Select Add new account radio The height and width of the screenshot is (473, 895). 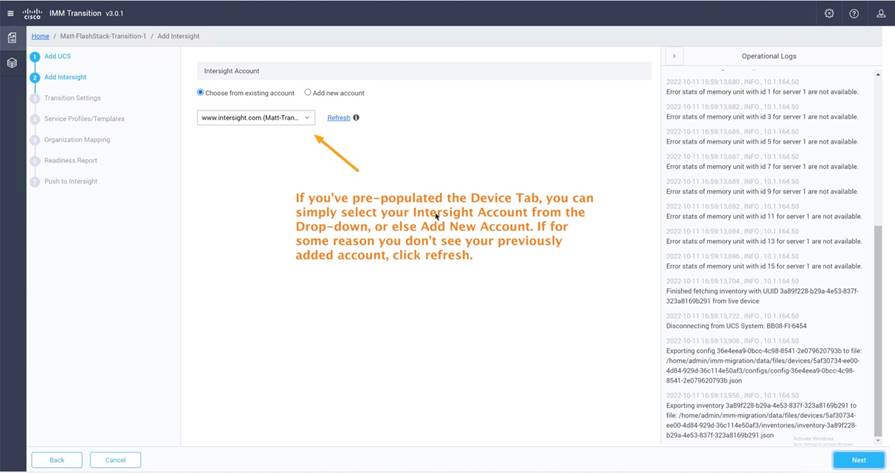coord(308,92)
